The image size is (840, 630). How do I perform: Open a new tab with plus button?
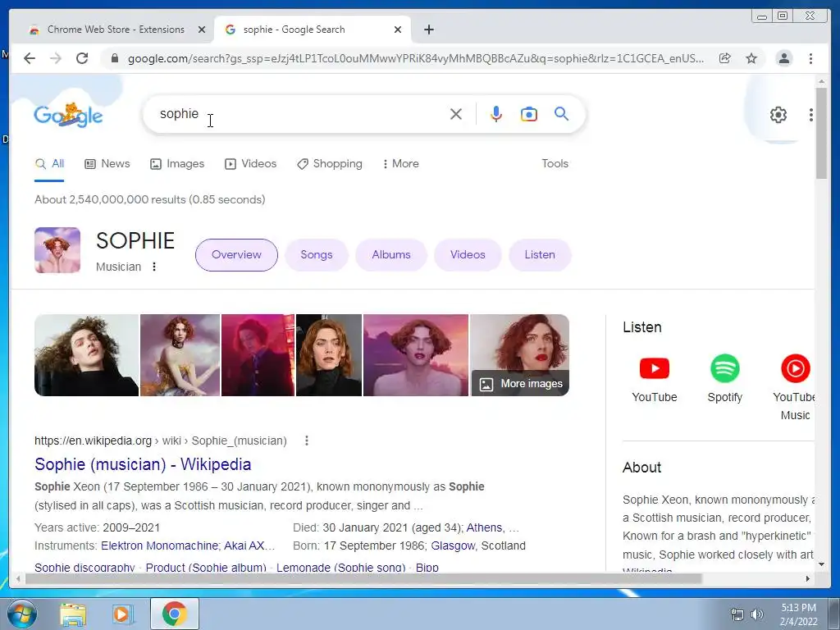(x=428, y=30)
